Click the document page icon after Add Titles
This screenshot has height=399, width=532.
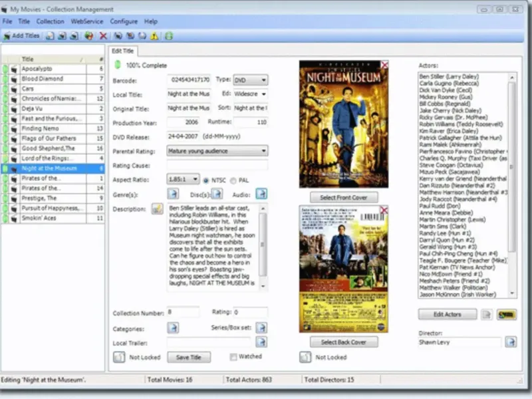(x=50, y=36)
